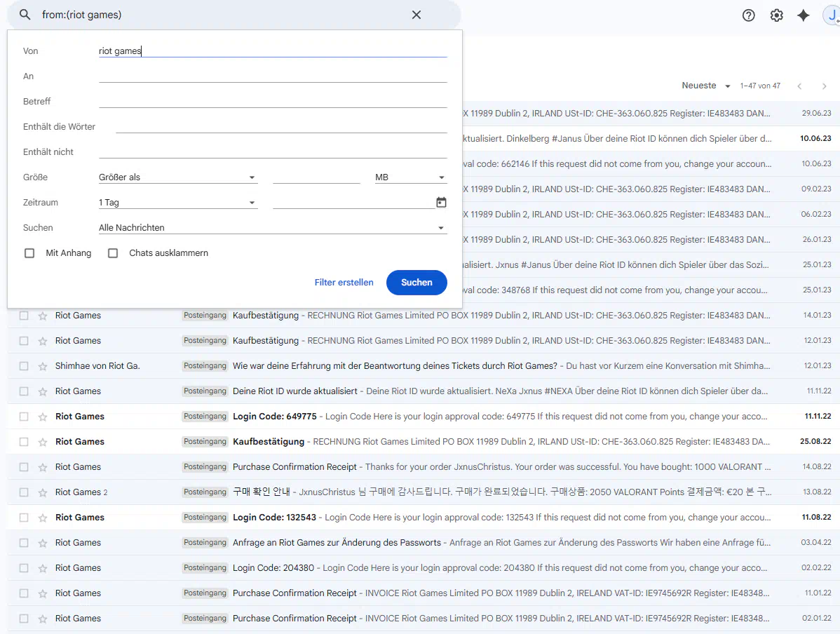Star the Deine Riot ID wurde aktualisiert email
This screenshot has width=840, height=634.
pyautogui.click(x=43, y=391)
